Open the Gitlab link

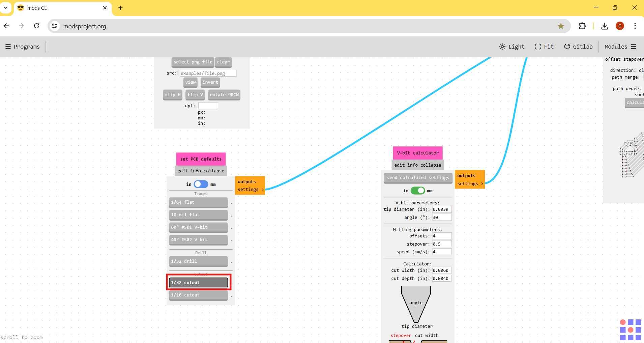tap(578, 47)
